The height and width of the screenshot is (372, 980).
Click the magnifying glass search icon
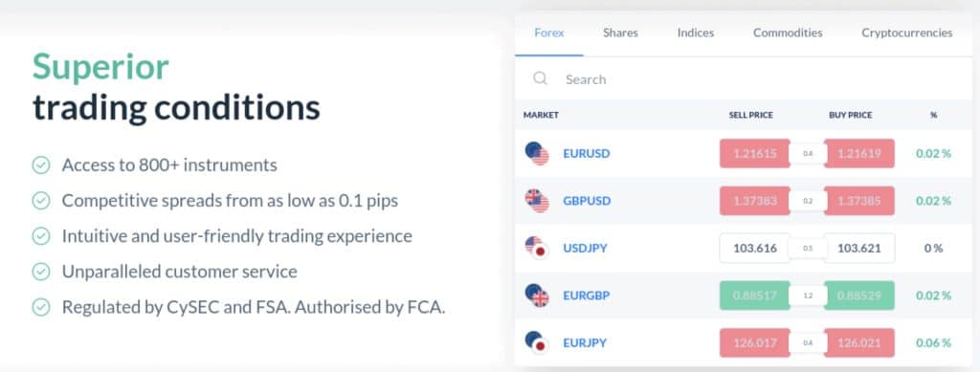540,78
